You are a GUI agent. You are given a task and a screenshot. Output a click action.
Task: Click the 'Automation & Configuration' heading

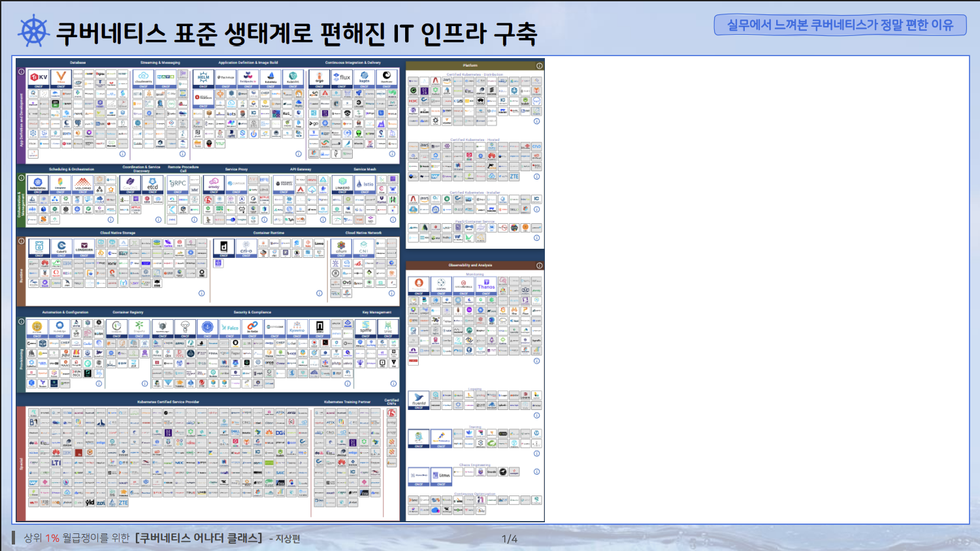[65, 312]
